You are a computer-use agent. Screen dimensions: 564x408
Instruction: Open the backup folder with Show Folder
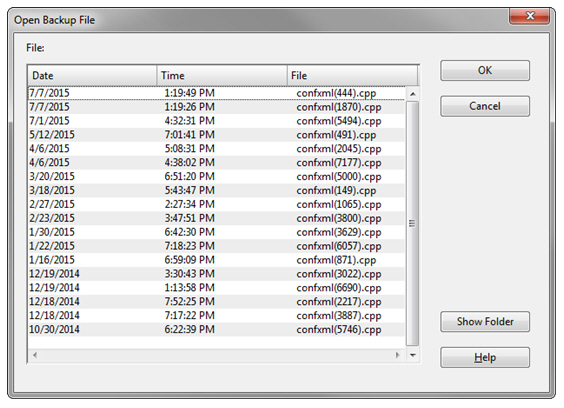[x=485, y=321]
